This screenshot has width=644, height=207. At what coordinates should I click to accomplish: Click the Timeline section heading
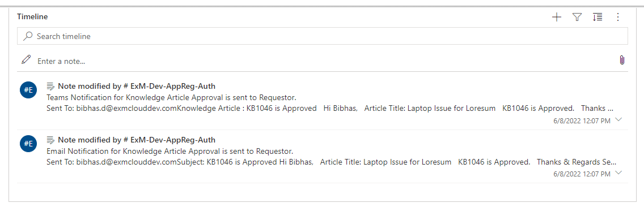[x=32, y=17]
